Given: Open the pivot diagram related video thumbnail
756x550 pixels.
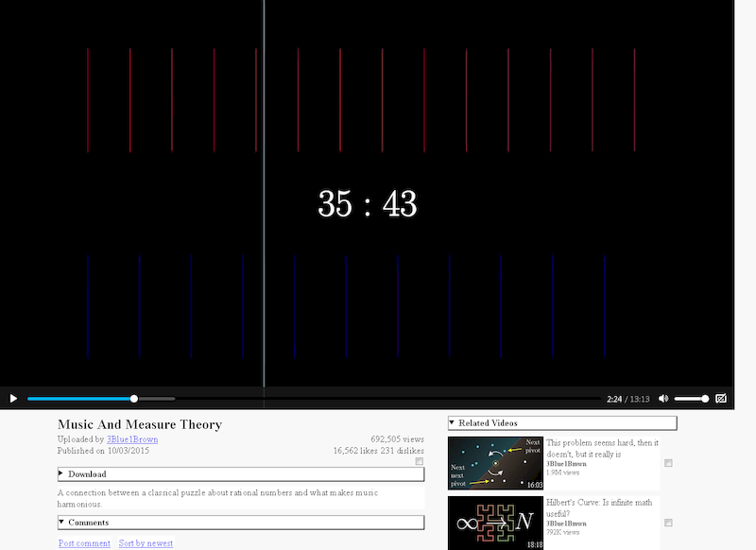Looking at the screenshot, I should (x=496, y=461).
